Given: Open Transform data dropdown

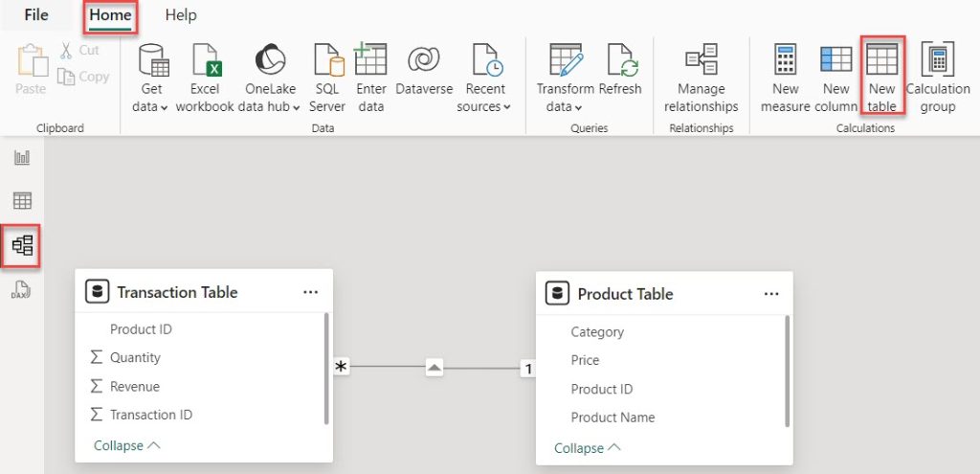Looking at the screenshot, I should tap(565, 79).
